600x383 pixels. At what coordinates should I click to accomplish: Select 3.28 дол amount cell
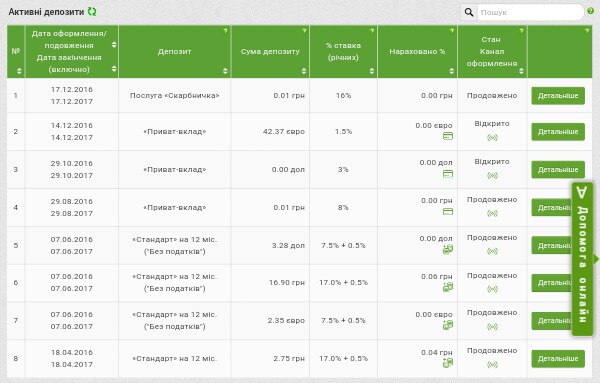(288, 245)
